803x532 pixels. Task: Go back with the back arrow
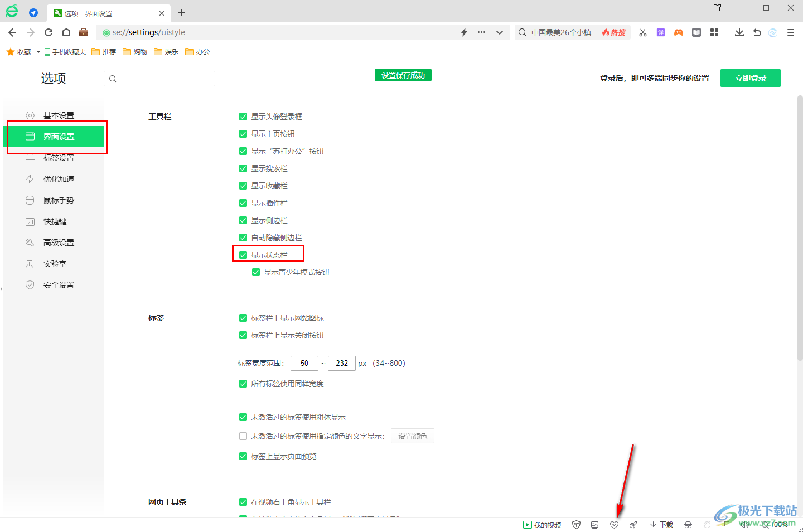point(12,32)
